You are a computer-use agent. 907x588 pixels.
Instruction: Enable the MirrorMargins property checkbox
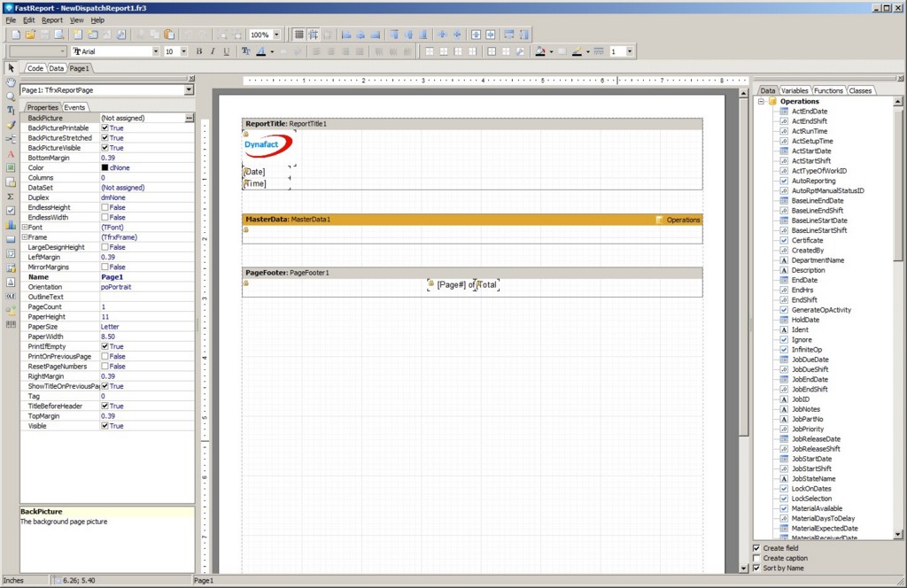tap(105, 267)
